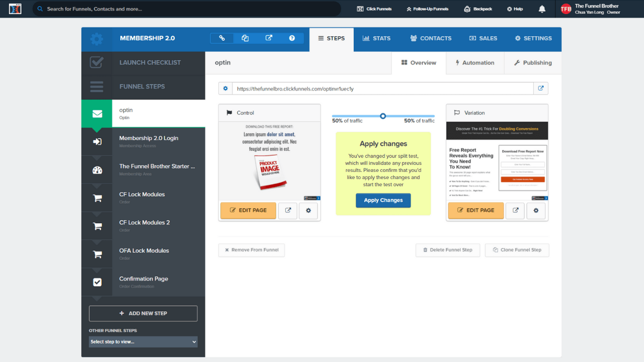Screen dimensions: 644x362
Task: Select the OFA Lock Modules step
Action: coord(143,254)
